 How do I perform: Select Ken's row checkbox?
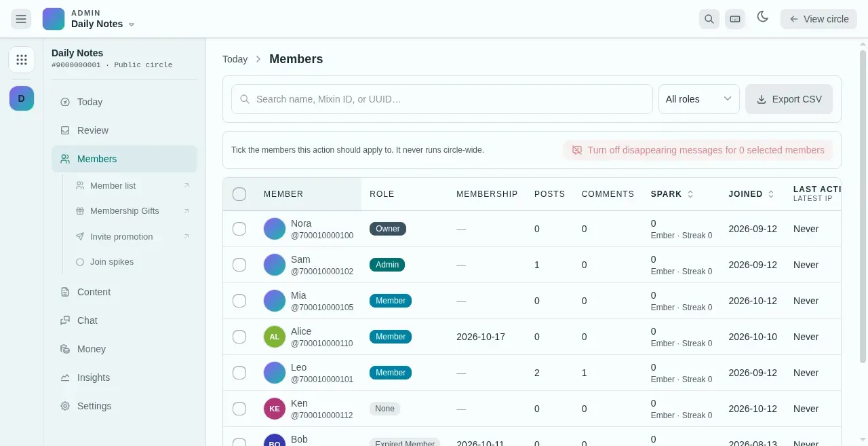click(239, 409)
